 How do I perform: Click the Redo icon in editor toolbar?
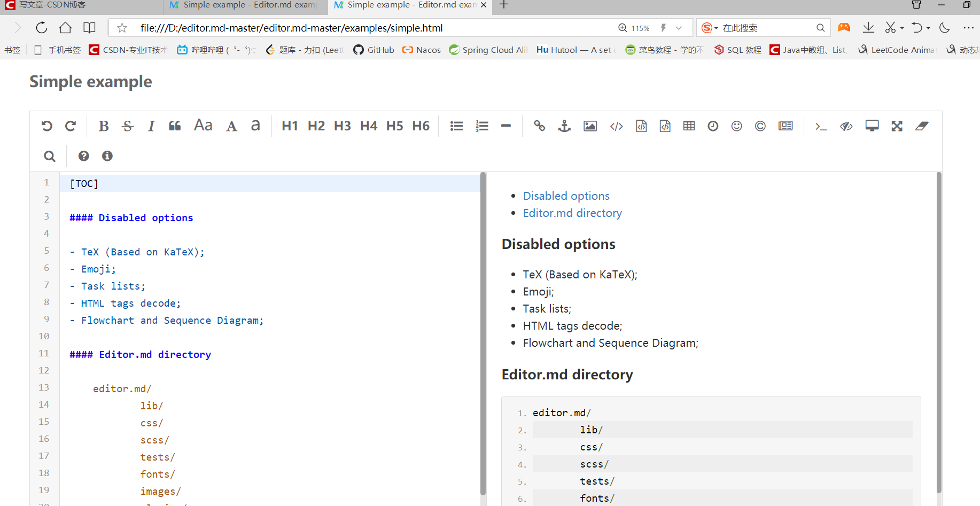tap(71, 126)
